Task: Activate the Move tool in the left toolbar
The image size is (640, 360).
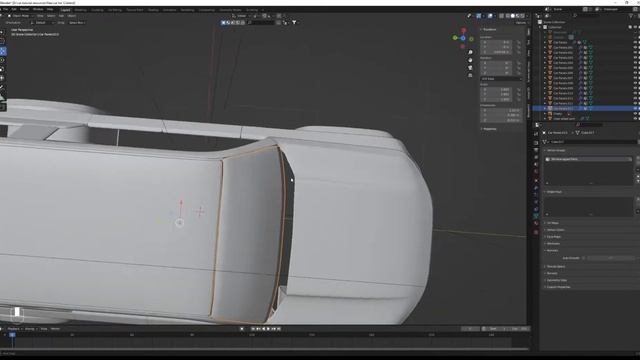Action: pos(2,51)
